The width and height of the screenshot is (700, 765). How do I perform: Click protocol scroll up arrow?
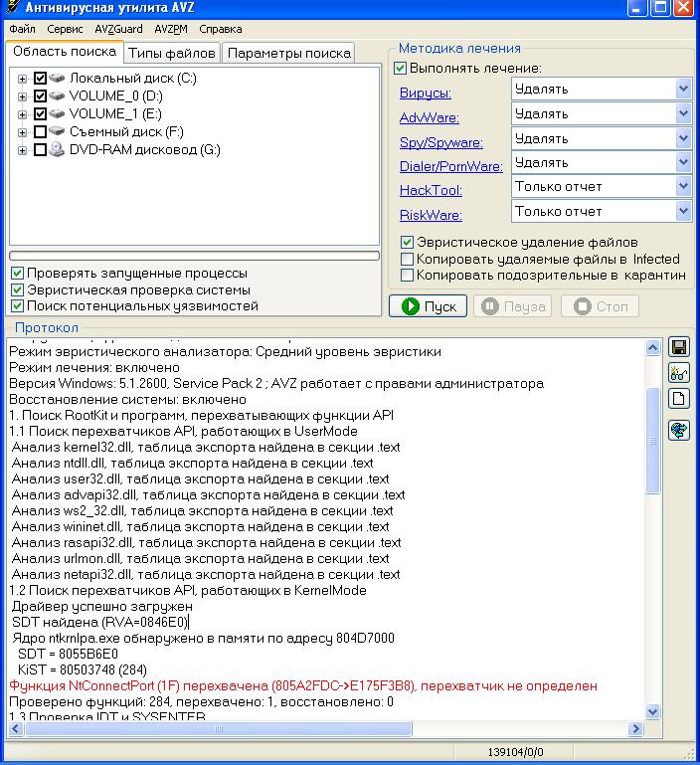point(652,347)
